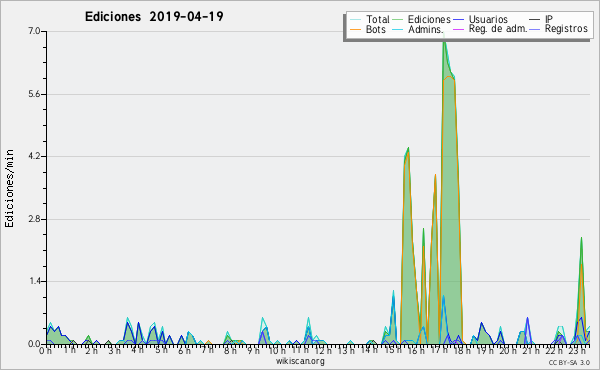The height and width of the screenshot is (370, 600).
Task: Click the x-axis label '17 h'
Action: click(x=438, y=350)
